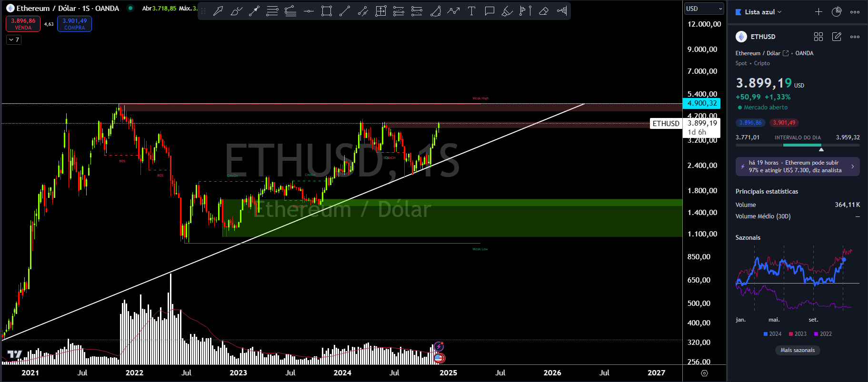Viewport: 868px width, 382px height.
Task: Click the Volume 364,11 K statistic
Action: [798, 205]
